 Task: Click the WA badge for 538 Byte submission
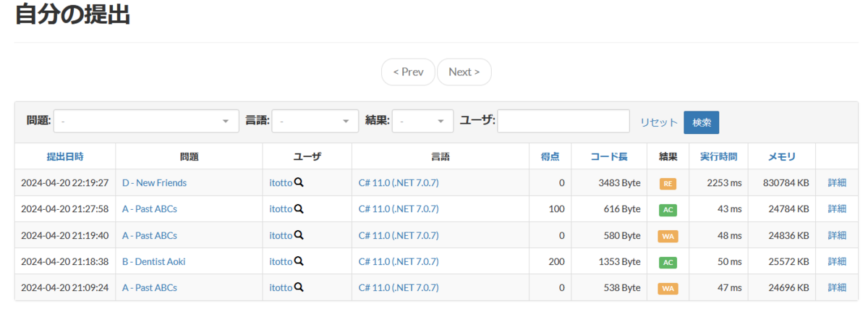click(x=668, y=288)
